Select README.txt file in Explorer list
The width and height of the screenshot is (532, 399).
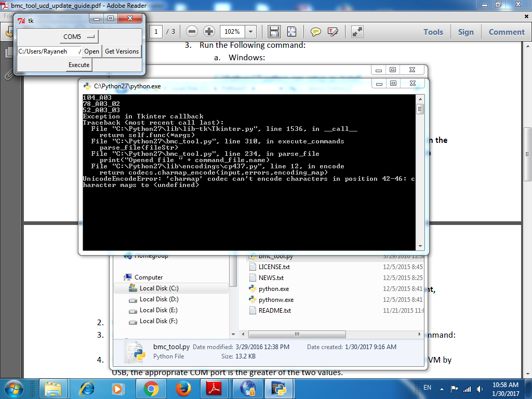point(275,311)
